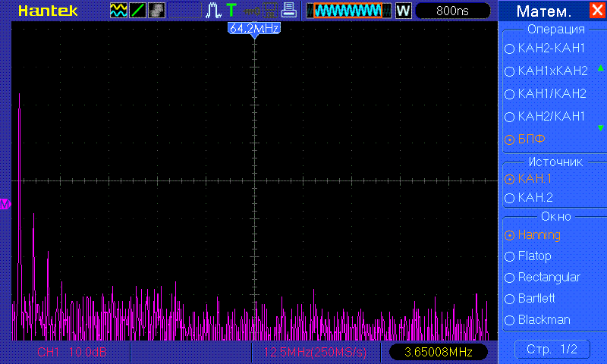
Task: Click the printer icon in top bar
Action: (288, 11)
